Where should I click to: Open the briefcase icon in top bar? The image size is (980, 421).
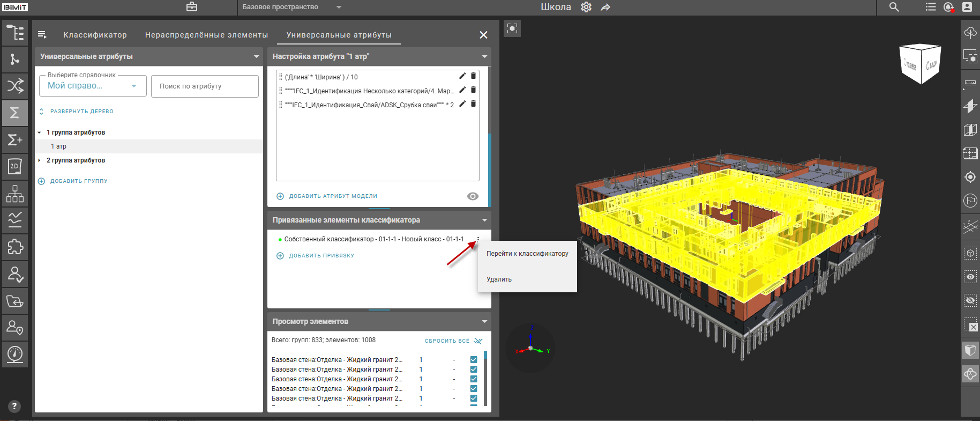click(192, 8)
